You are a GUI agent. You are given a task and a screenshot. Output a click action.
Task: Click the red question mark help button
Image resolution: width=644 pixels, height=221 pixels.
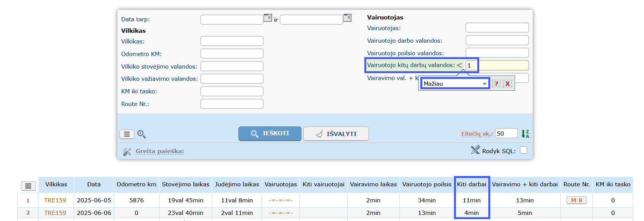pos(496,83)
